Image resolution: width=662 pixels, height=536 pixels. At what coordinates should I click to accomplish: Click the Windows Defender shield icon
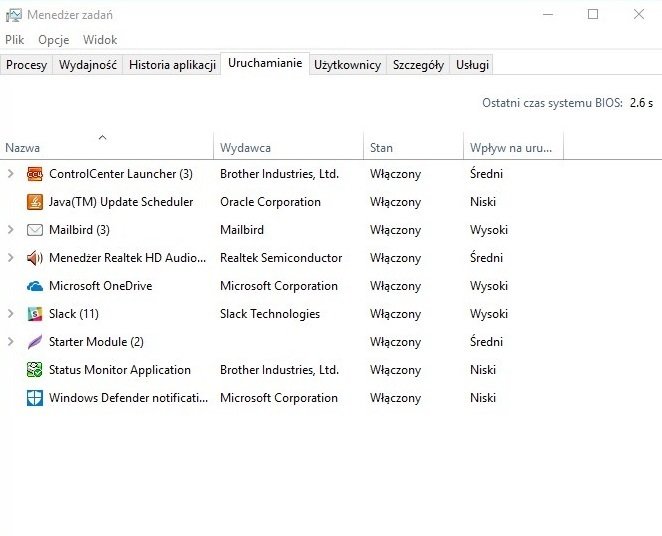tap(35, 398)
